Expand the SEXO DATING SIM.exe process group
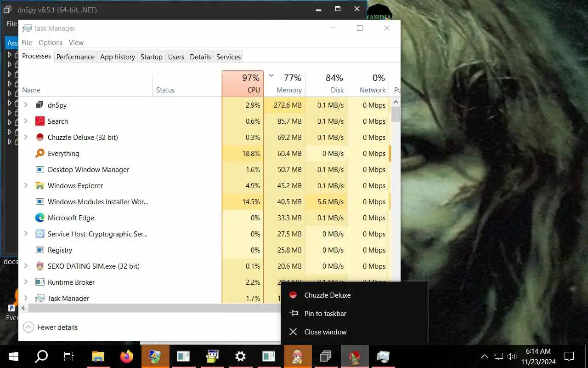 [x=26, y=266]
